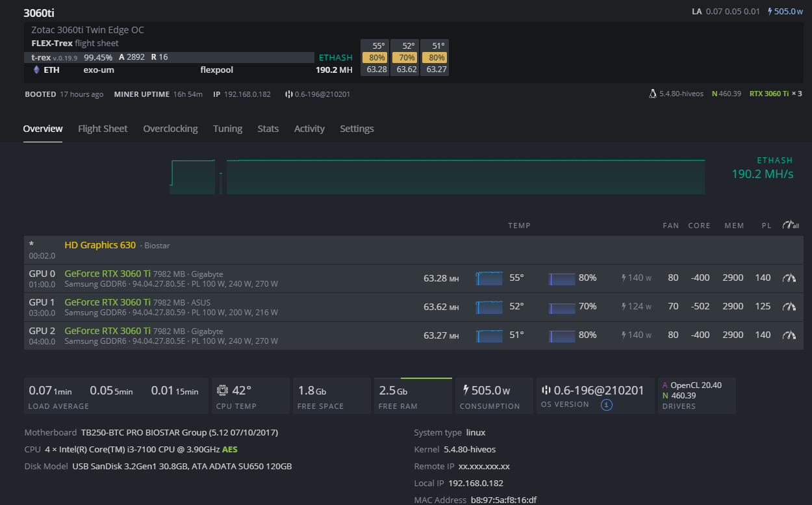This screenshot has width=812, height=505.
Task: Click the overclock speedometer icon for GPU 0
Action: click(x=789, y=278)
